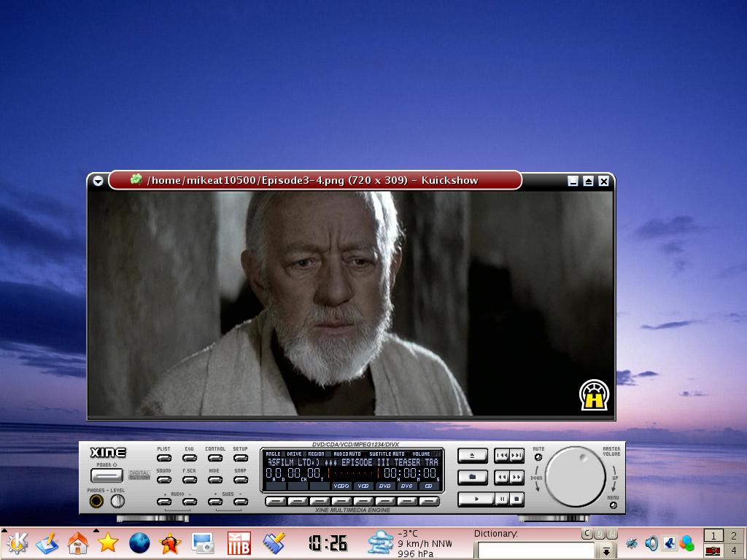Toggle xine HIDE video window button
Image resolution: width=747 pixels, height=560 pixels.
pos(215,480)
